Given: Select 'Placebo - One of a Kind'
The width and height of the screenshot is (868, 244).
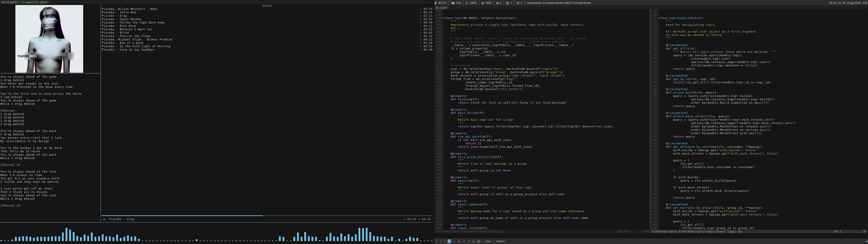Looking at the screenshot, I should pyautogui.click(x=122, y=43).
